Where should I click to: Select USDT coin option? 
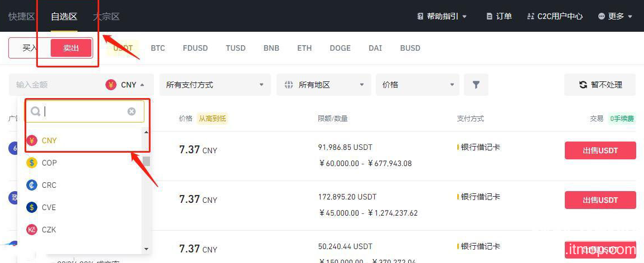click(123, 48)
